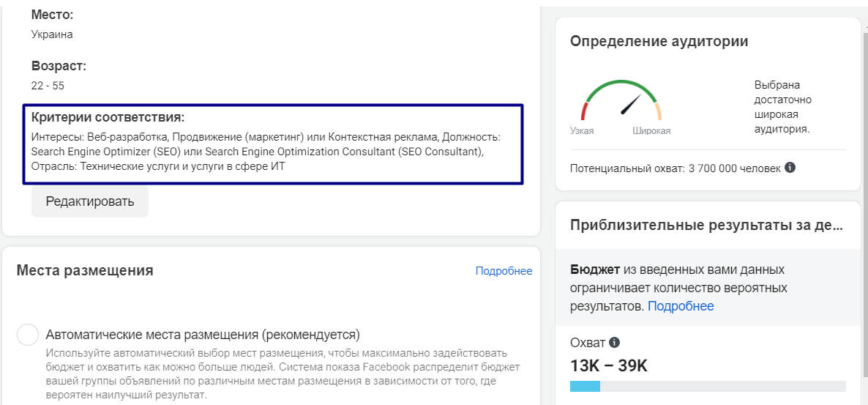This screenshot has height=405, width=868.
Task: Click the Места размещения section heading
Action: pos(85,270)
